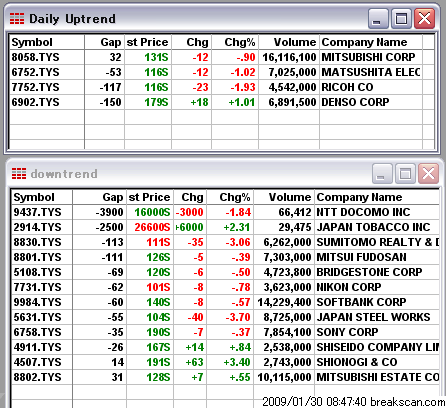Select symbol 5631.TYS
Screen dimensions: 446x408
point(37,317)
